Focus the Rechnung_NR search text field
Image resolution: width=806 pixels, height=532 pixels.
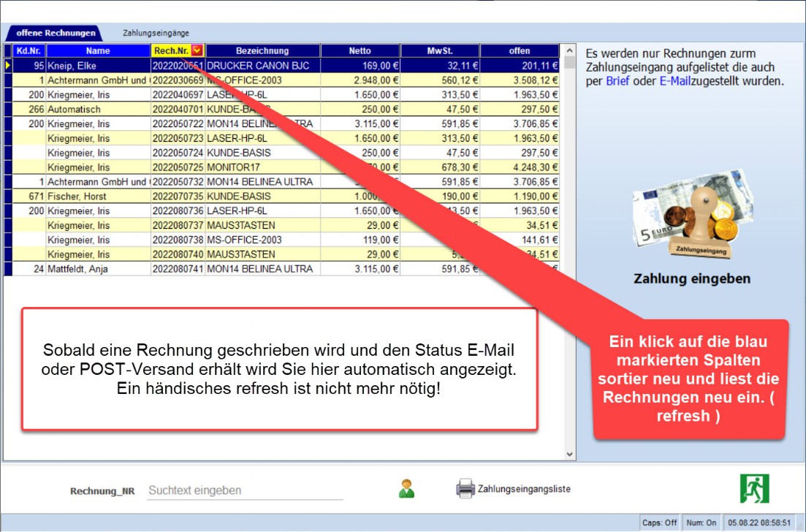(x=245, y=490)
